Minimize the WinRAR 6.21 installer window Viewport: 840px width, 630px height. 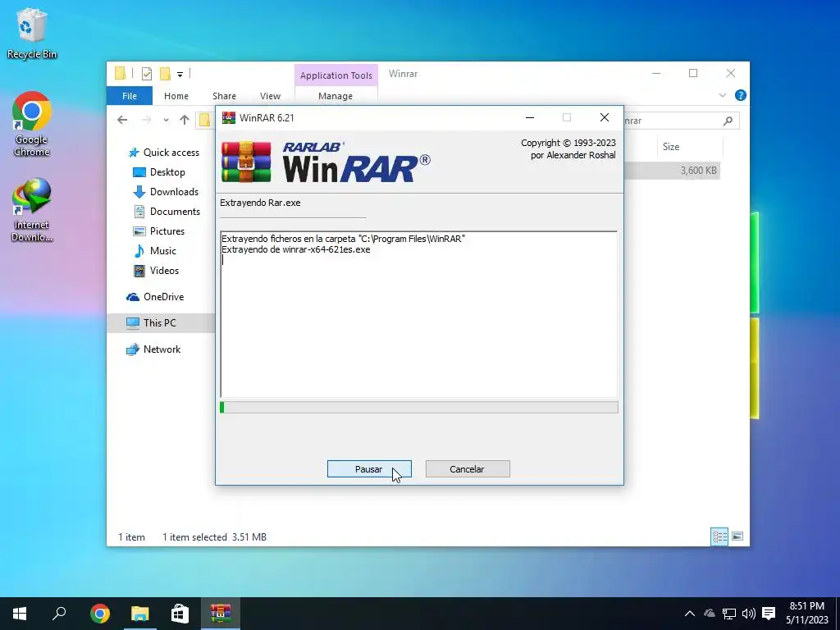coord(530,118)
